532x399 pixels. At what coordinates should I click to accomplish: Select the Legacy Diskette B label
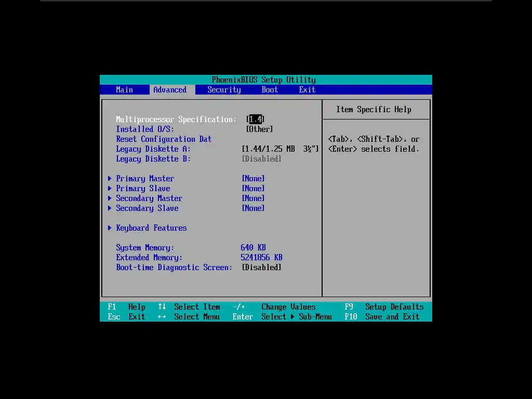point(153,159)
